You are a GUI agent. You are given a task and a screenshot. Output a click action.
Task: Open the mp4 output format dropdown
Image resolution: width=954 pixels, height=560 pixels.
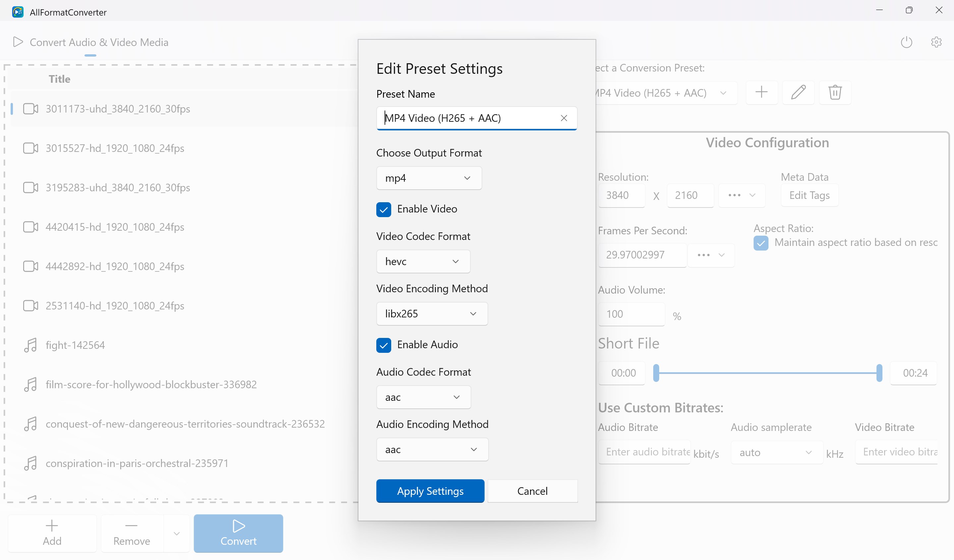pyautogui.click(x=429, y=178)
